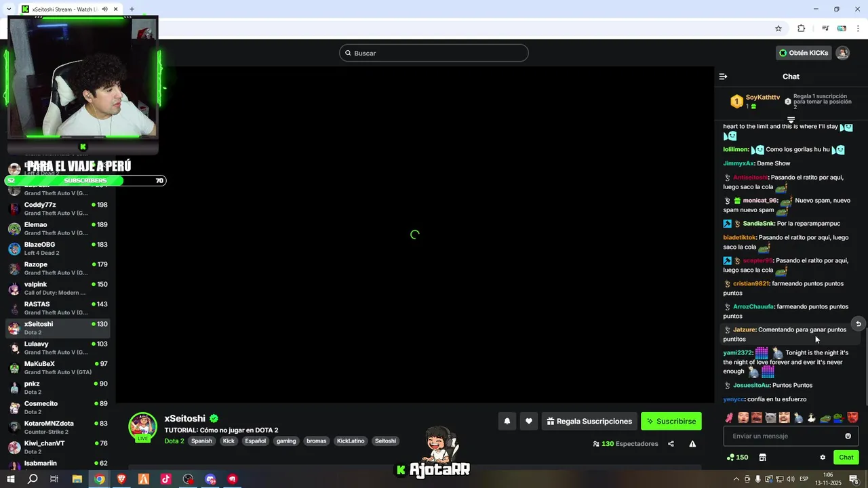Select the Español tag

click(x=255, y=441)
